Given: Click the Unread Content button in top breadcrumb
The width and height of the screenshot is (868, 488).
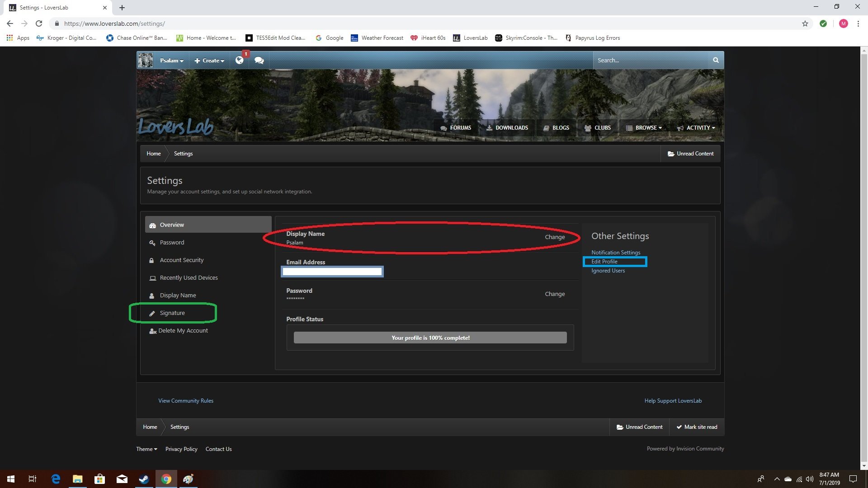Looking at the screenshot, I should pyautogui.click(x=690, y=154).
